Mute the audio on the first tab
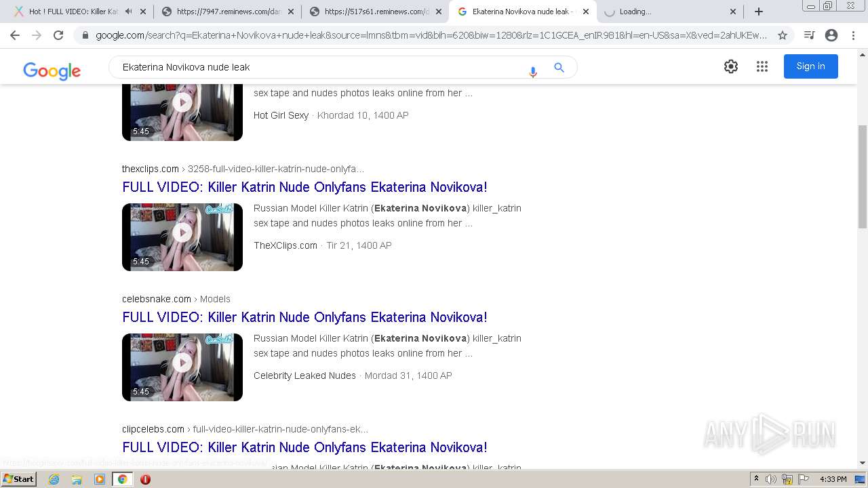 129,12
